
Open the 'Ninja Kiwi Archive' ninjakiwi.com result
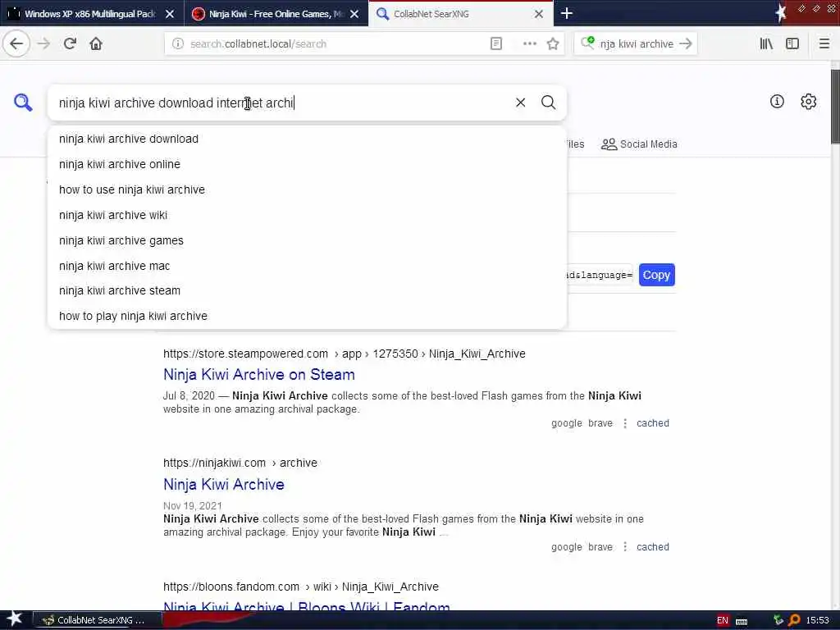pyautogui.click(x=223, y=484)
